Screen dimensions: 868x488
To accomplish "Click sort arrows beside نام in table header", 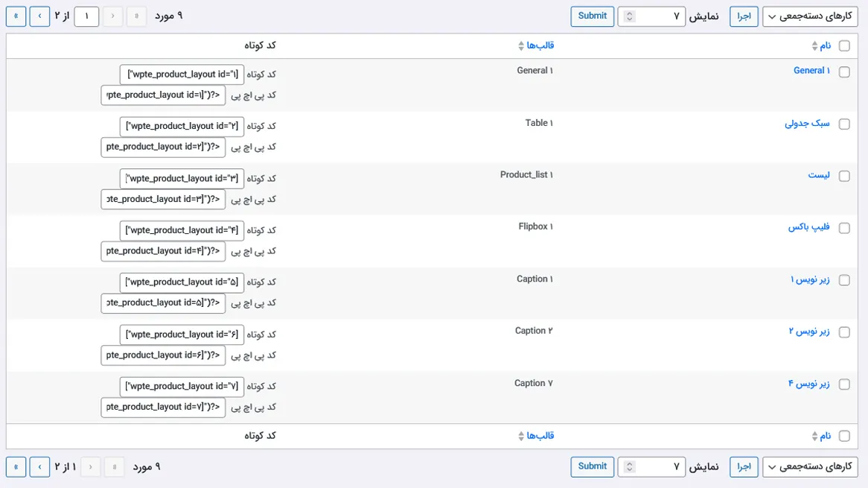I will pyautogui.click(x=814, y=46).
